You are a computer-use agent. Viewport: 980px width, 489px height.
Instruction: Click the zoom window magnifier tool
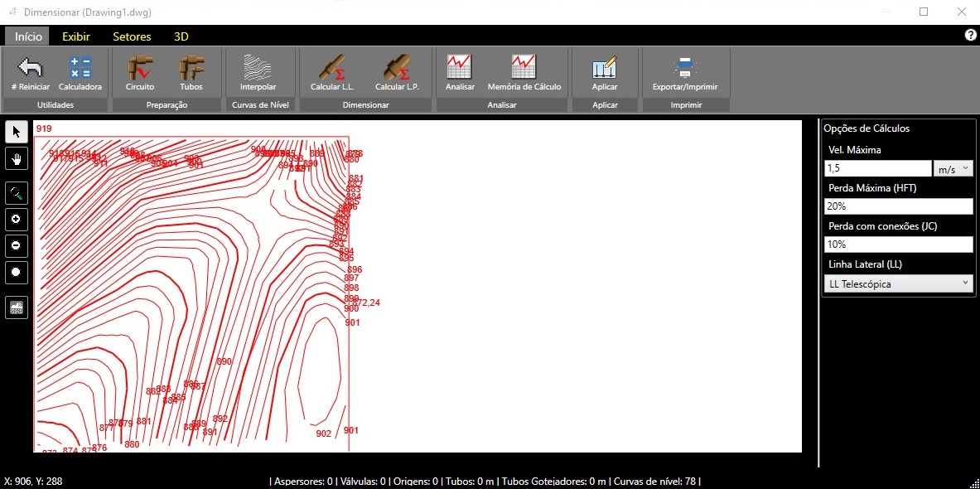point(17,193)
